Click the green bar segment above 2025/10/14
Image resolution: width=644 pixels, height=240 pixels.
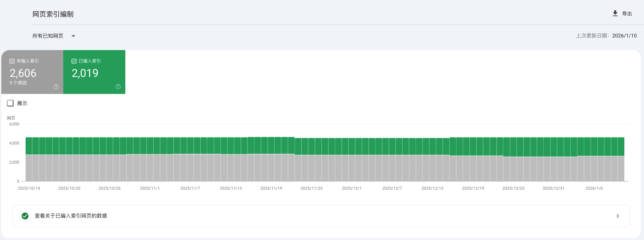[x=29, y=146]
